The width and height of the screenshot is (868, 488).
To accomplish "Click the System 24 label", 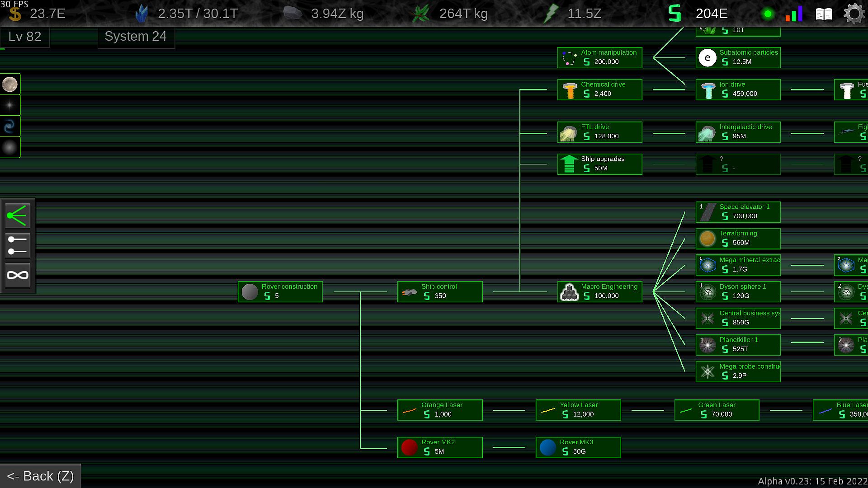I will 136,37.
